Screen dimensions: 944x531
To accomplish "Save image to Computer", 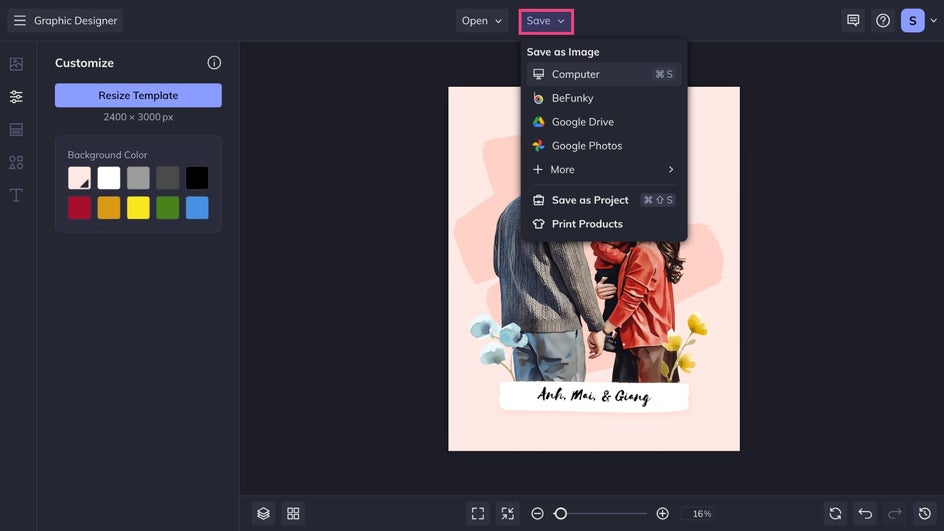I will pyautogui.click(x=603, y=74).
